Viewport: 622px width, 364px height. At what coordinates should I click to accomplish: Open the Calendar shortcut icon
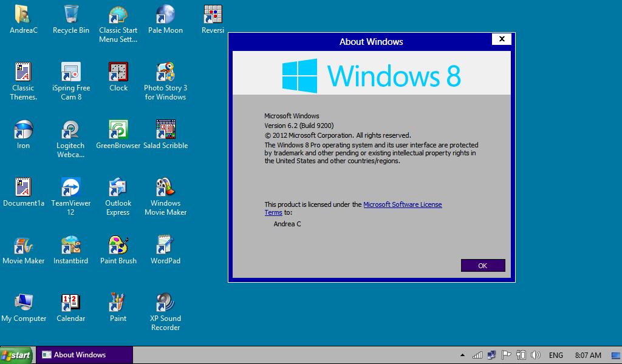71,303
